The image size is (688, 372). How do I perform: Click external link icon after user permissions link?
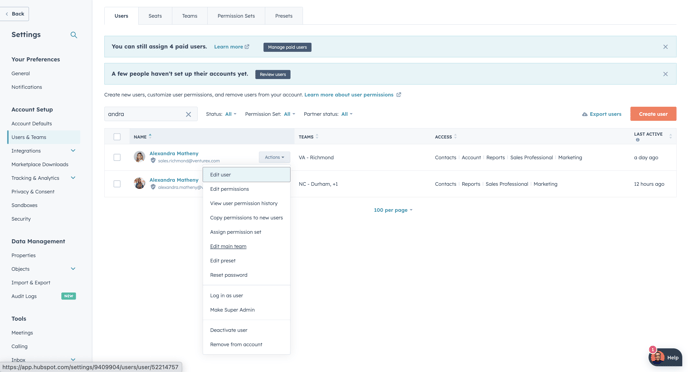click(398, 94)
